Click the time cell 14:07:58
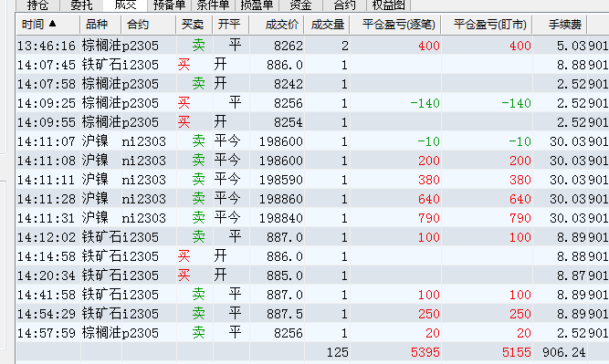This screenshot has width=609, height=364. coord(47,84)
